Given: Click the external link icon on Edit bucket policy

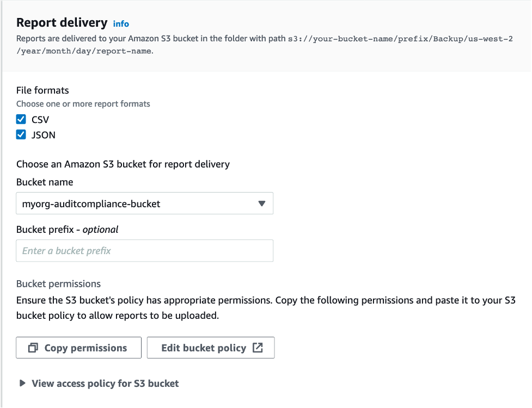Looking at the screenshot, I should point(259,348).
